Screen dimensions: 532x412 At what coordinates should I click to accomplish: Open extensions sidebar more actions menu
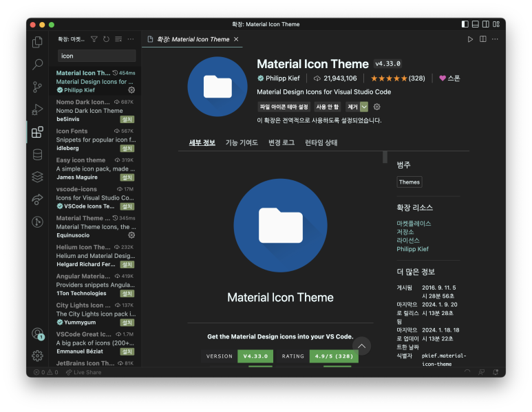pyautogui.click(x=131, y=39)
